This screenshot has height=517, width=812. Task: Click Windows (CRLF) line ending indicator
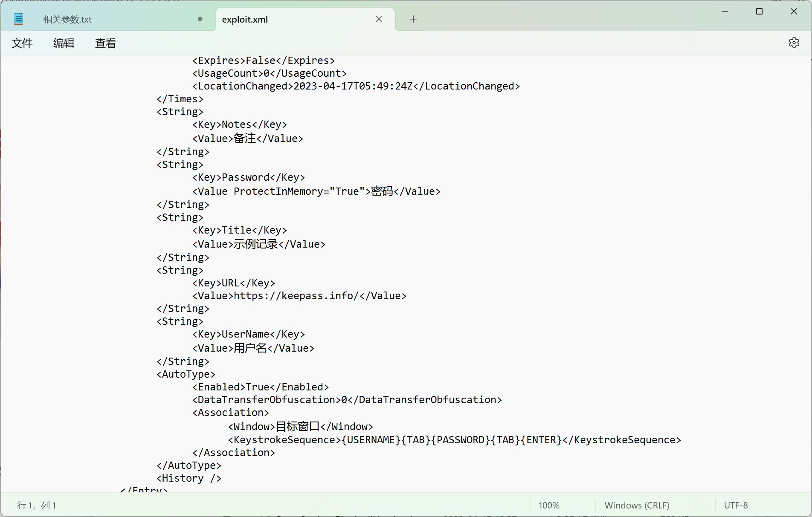pos(637,505)
